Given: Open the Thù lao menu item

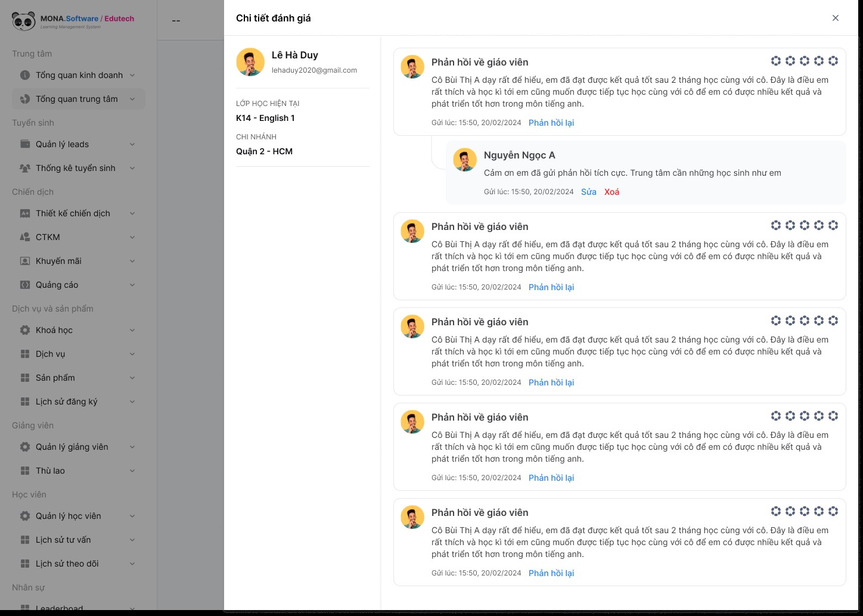Looking at the screenshot, I should click(50, 471).
